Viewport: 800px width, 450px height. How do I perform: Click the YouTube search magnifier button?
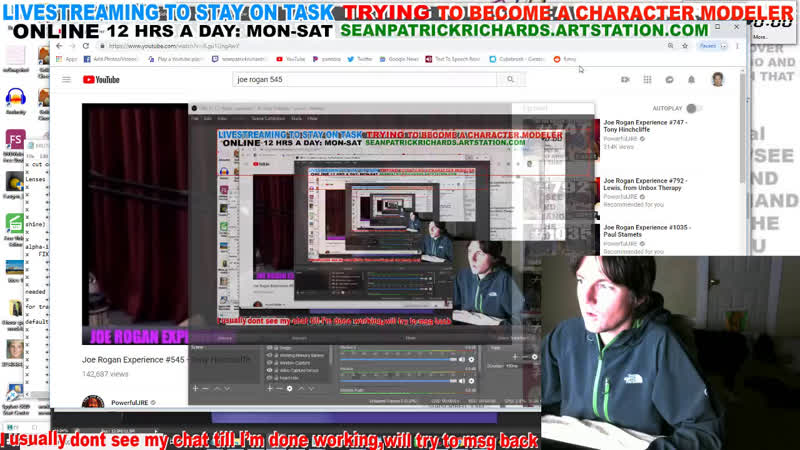(510, 80)
